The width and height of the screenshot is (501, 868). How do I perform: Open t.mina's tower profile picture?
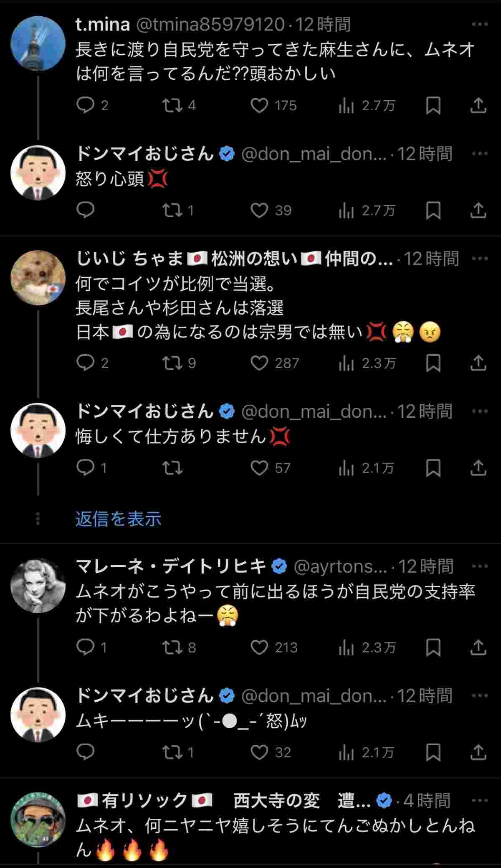point(38,43)
